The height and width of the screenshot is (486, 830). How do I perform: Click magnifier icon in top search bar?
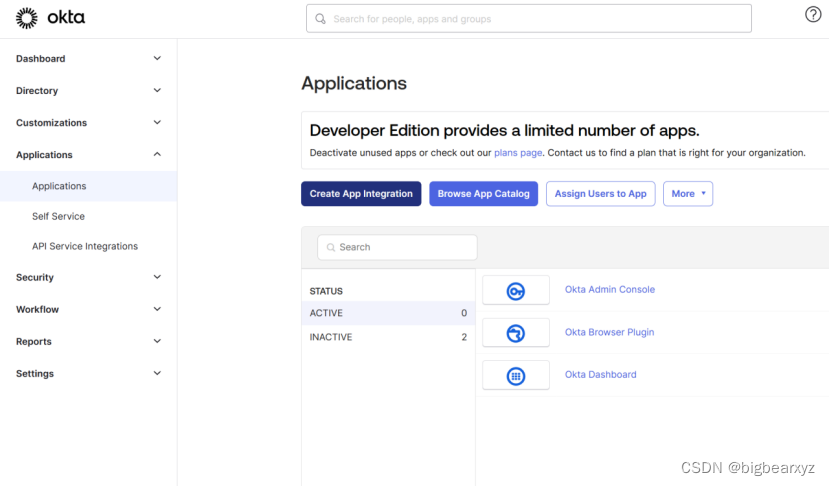(x=321, y=19)
